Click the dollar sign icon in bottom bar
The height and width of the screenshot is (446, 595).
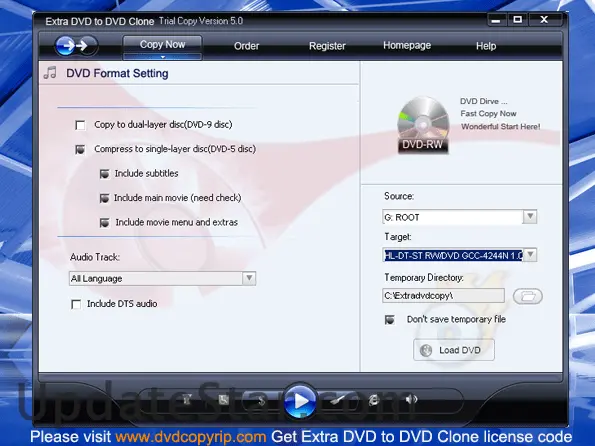[x=261, y=400]
